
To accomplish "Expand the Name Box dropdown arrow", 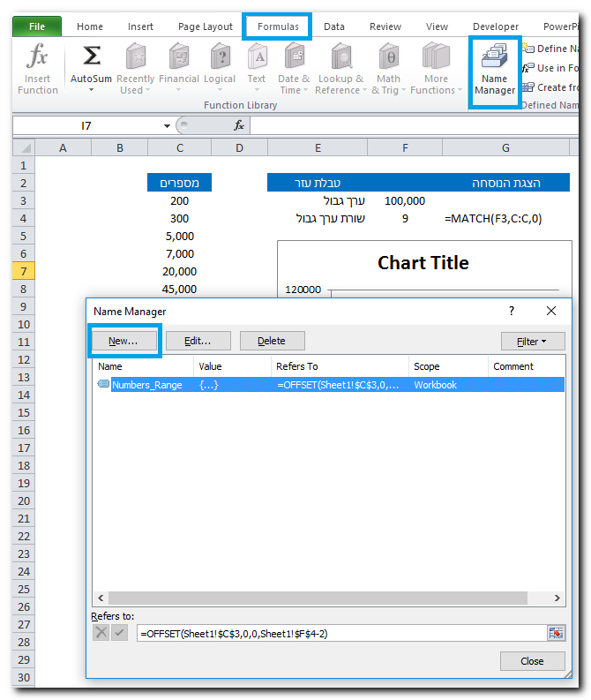I will pyautogui.click(x=168, y=126).
